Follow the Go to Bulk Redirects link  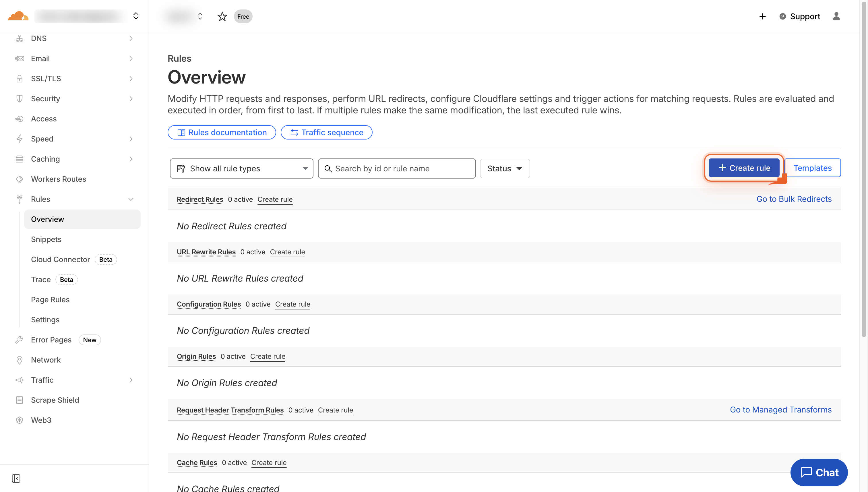(794, 199)
